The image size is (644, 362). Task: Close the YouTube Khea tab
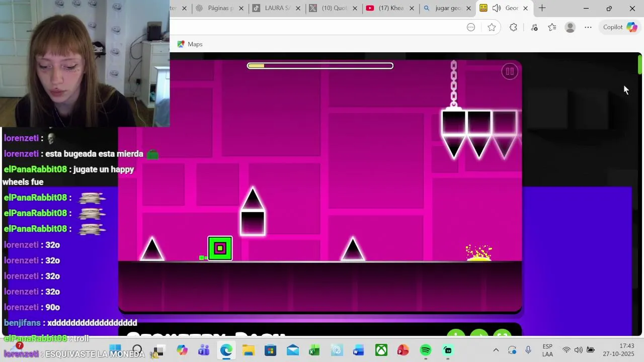(412, 9)
